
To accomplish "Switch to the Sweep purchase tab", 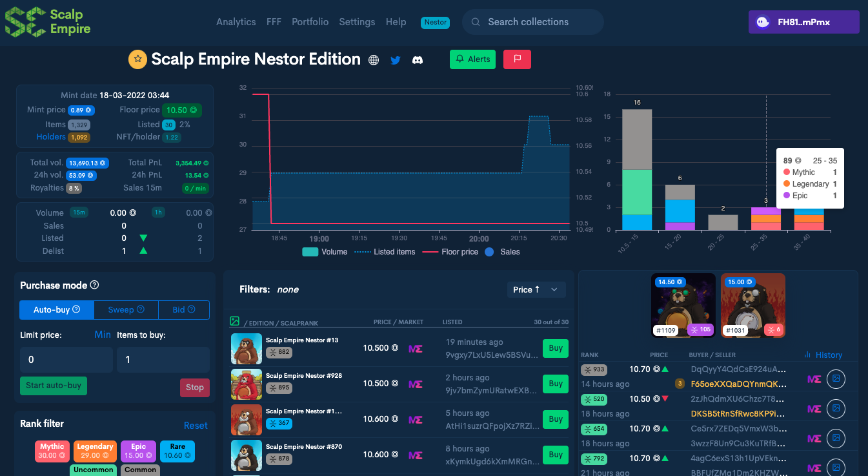I will [x=126, y=310].
